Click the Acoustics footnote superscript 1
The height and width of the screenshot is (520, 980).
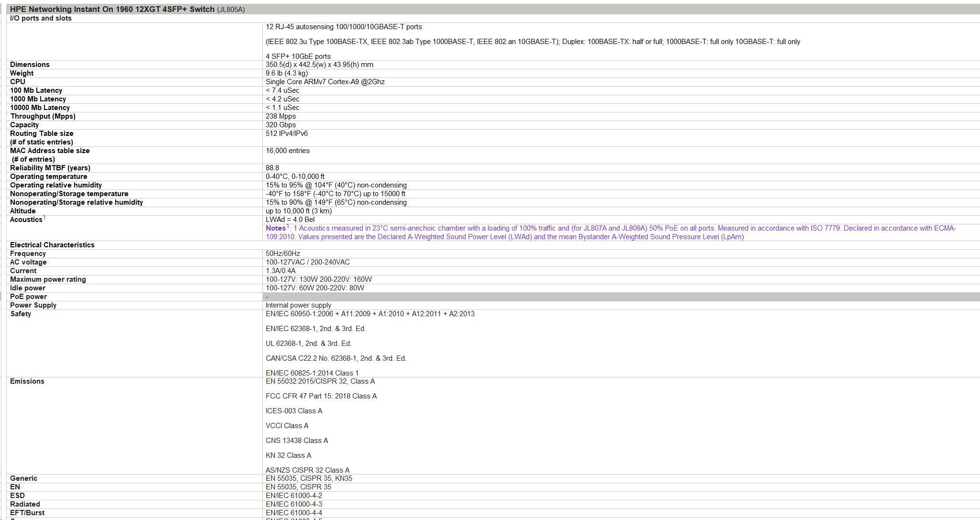coord(44,218)
